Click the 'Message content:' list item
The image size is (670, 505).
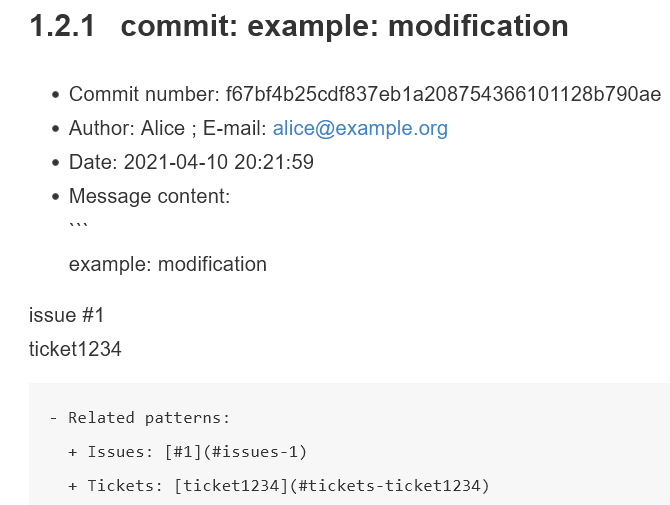[150, 197]
